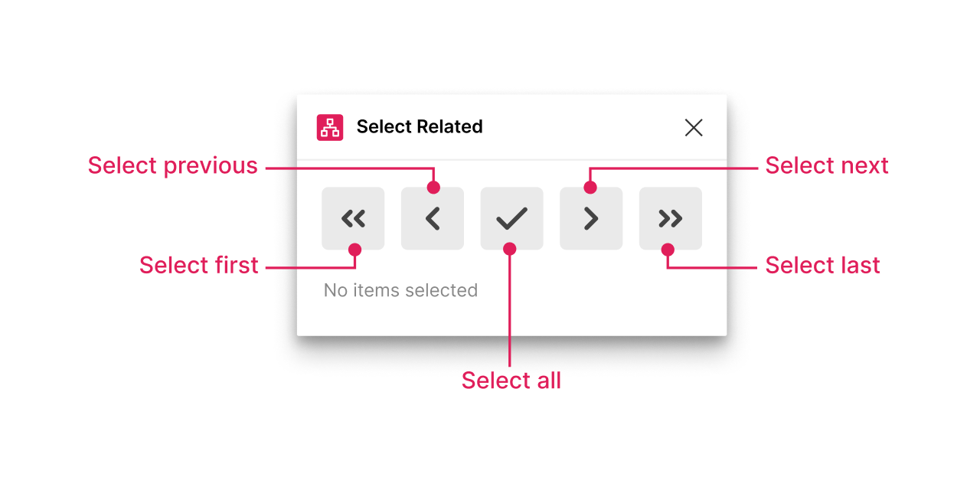Screen dimensions: 980x490
Task: Click the Select next single chevron button
Action: 591,218
